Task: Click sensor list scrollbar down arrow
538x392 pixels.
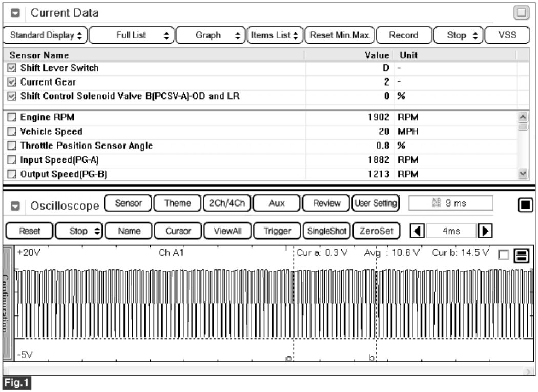Action: [x=522, y=174]
